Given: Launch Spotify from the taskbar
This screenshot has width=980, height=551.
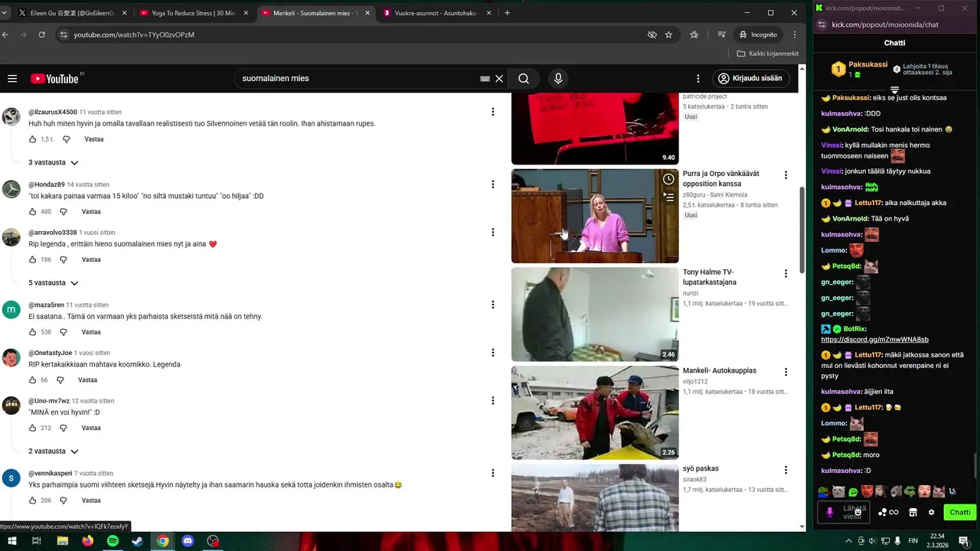Looking at the screenshot, I should point(113,541).
